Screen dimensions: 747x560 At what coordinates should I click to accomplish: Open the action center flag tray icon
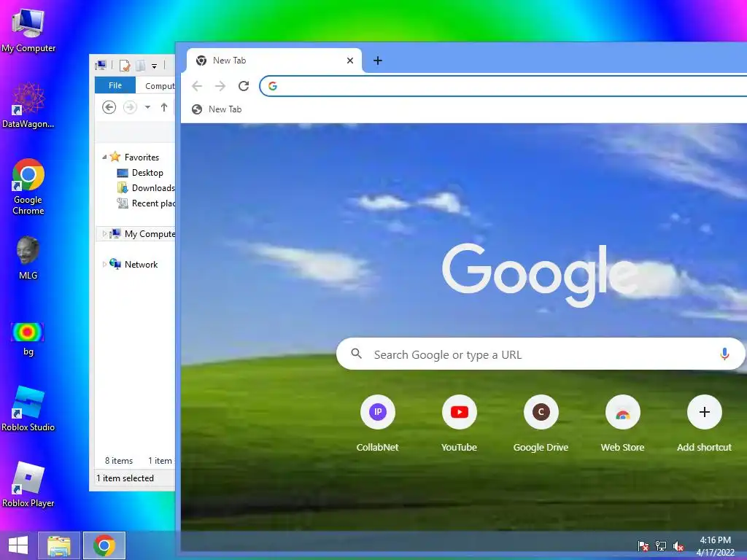click(643, 545)
